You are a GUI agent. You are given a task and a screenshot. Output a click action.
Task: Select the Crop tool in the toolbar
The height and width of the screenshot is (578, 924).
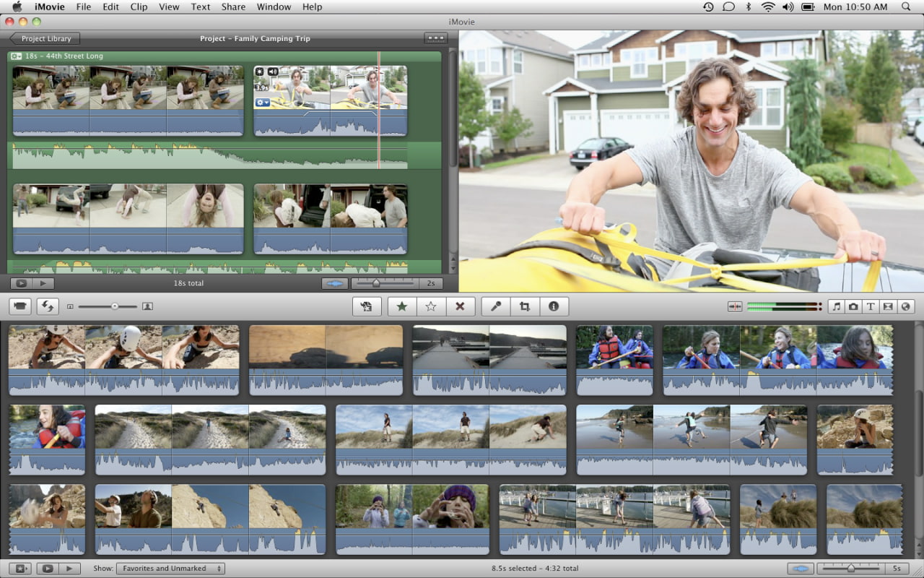(x=525, y=306)
